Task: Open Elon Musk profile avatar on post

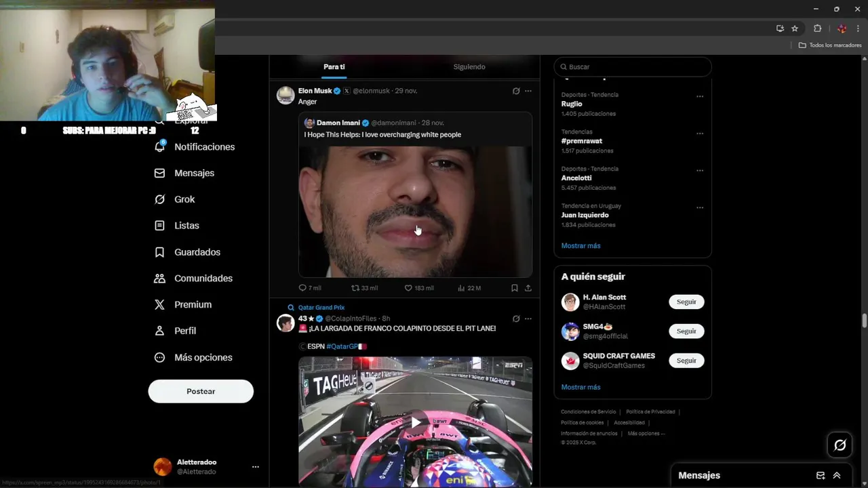Action: [x=285, y=95]
